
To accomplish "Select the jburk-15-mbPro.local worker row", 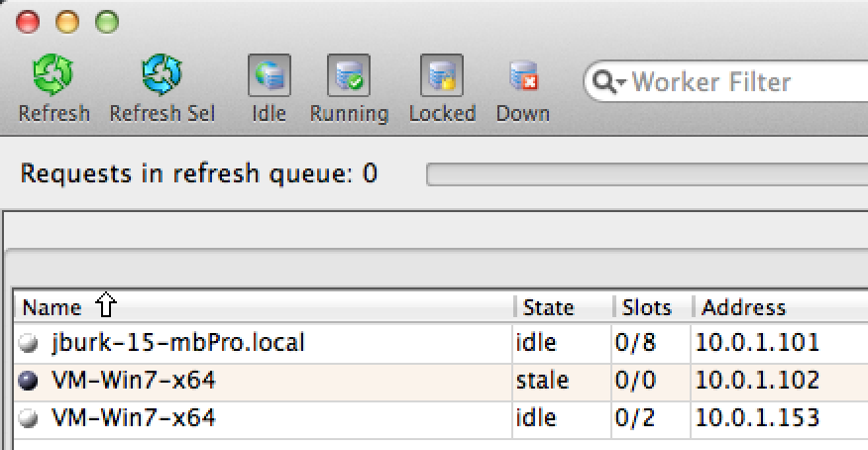I will coord(178,344).
